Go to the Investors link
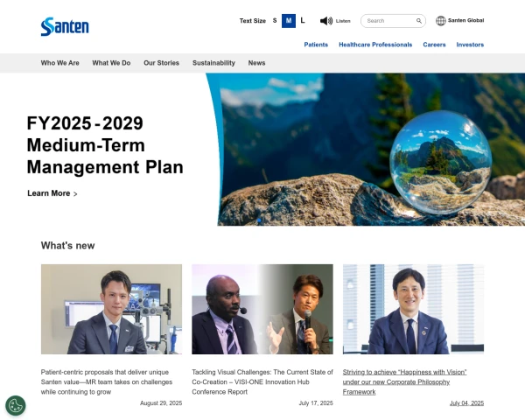This screenshot has width=525, height=420. click(470, 45)
